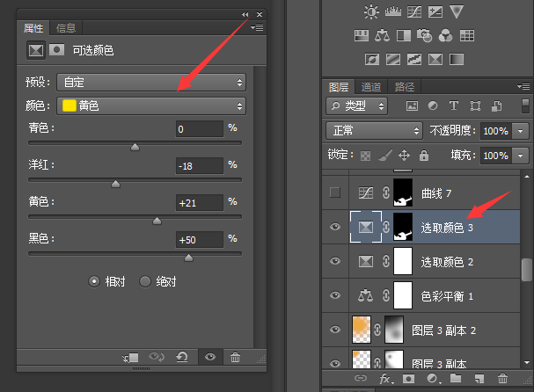The image size is (534, 392).
Task: Delete layer with Layers panel trash icon
Action: click(x=502, y=378)
